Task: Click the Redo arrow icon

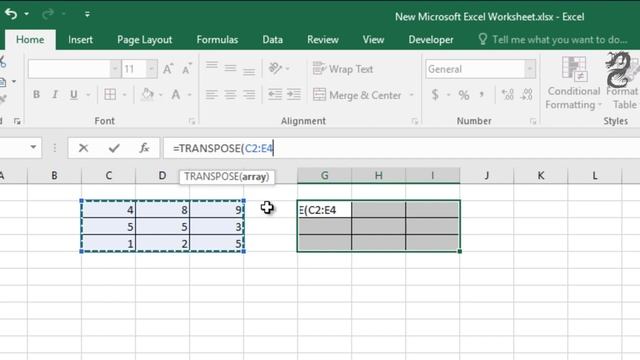Action: point(48,14)
